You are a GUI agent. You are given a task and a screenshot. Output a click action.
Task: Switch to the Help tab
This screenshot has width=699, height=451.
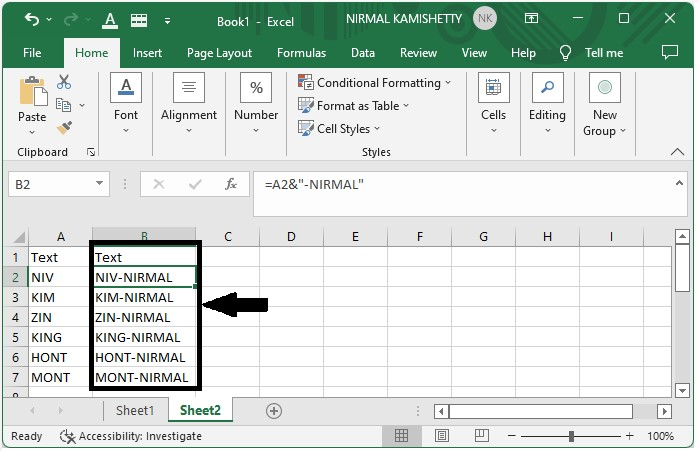[523, 53]
